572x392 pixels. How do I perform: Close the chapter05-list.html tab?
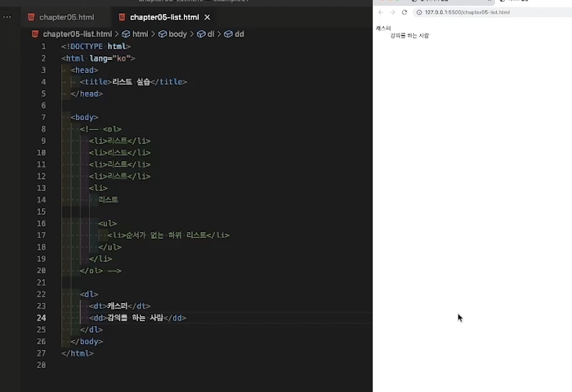207,17
